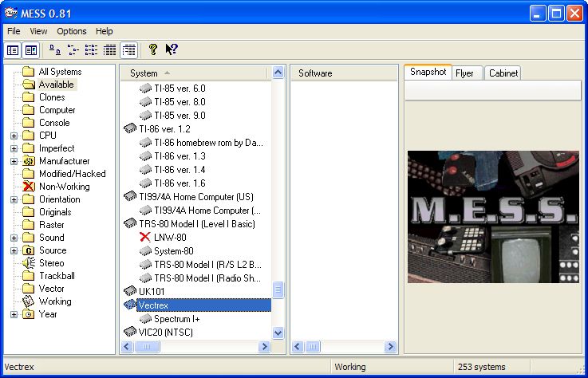This screenshot has width=588, height=378.
Task: Click software list scroll left arrow
Action: (298, 346)
